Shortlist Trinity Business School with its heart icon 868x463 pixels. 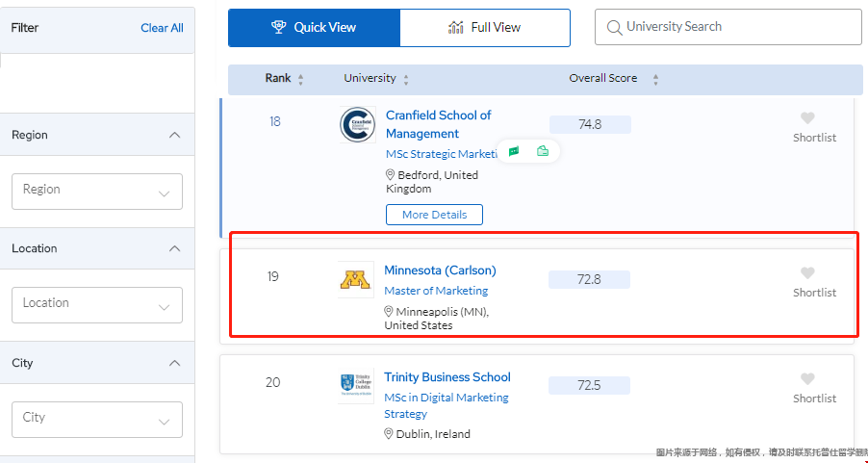click(807, 379)
